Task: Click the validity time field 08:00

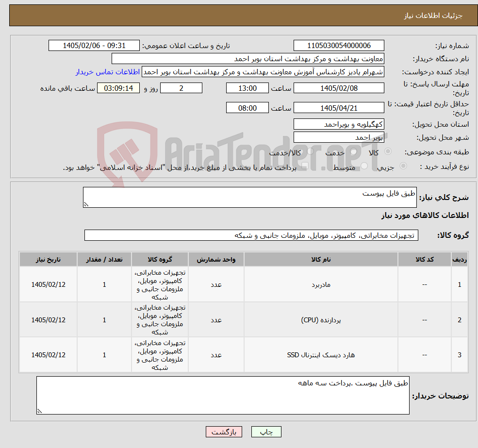Action: tap(247, 108)
